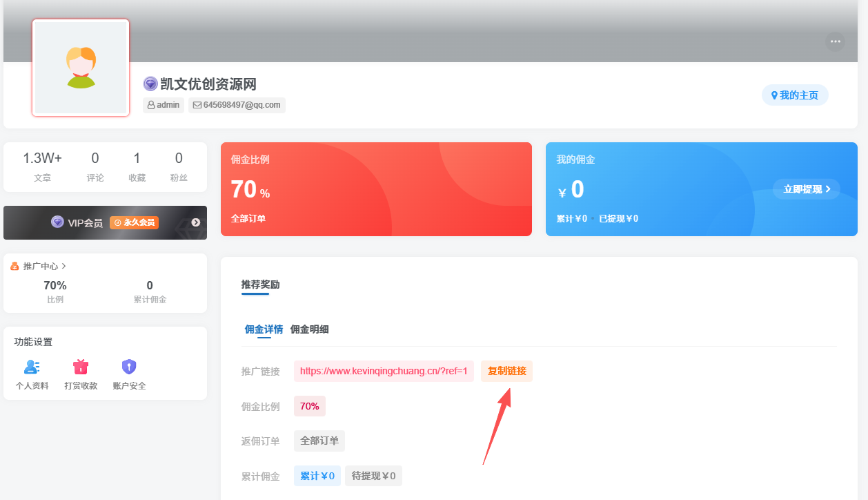This screenshot has width=868, height=500.
Task: Select the 个人资料 profile icon
Action: 32,367
